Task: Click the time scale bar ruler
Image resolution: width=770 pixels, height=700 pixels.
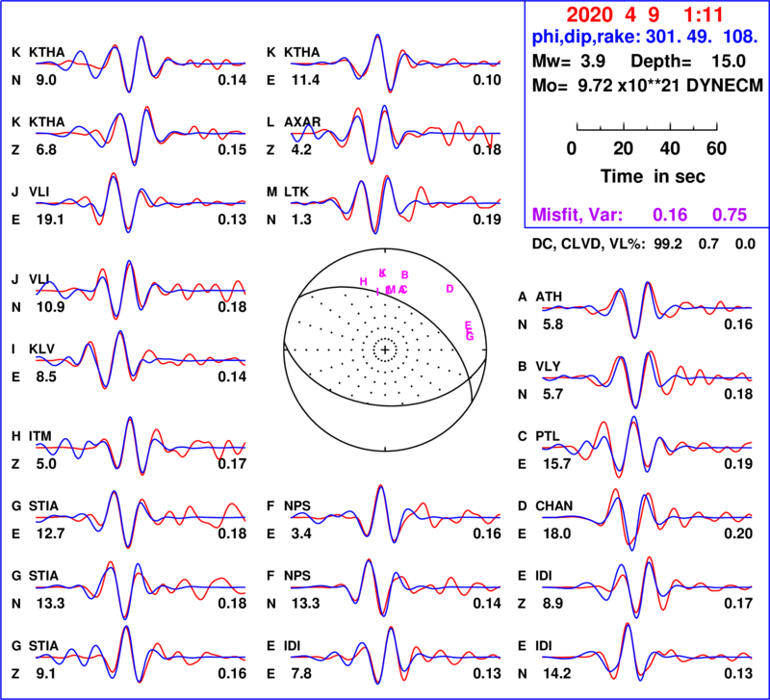Action: (x=647, y=127)
